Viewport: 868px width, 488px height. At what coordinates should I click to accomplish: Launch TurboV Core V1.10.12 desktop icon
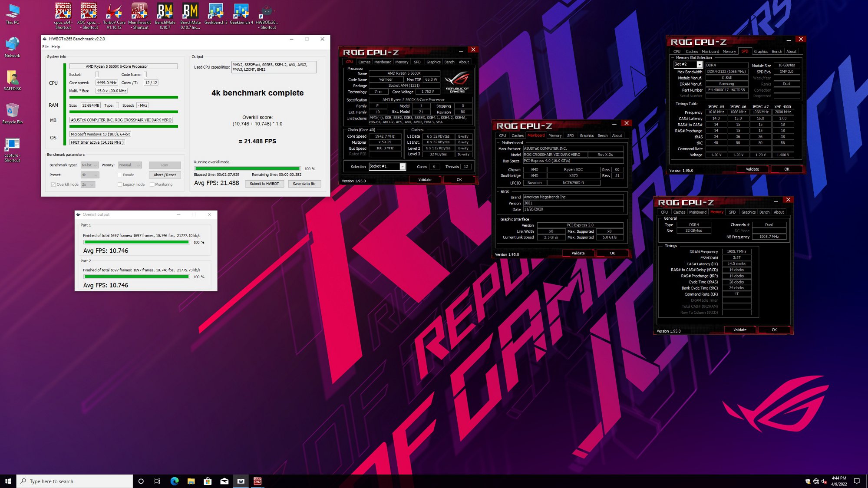pos(114,16)
